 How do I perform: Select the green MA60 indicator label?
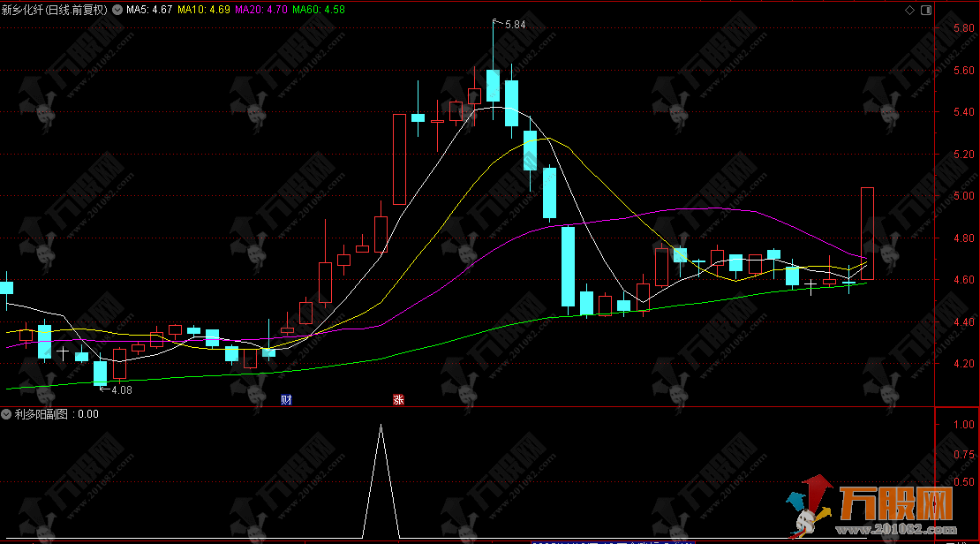[318, 10]
